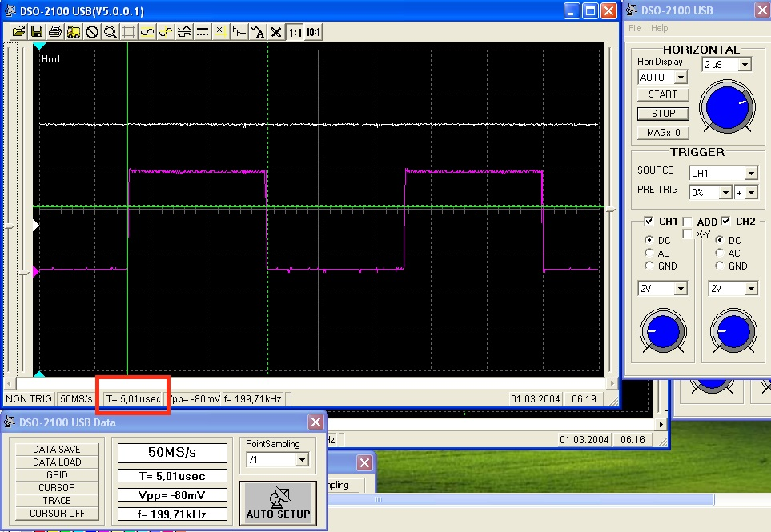Click the yellow cross cursor toolbar icon
771x532 pixels.
pyautogui.click(x=221, y=32)
